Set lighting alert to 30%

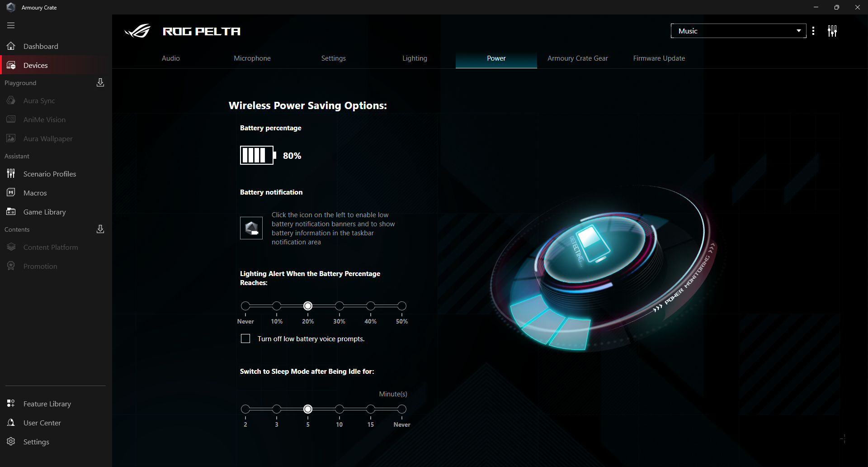click(x=340, y=306)
